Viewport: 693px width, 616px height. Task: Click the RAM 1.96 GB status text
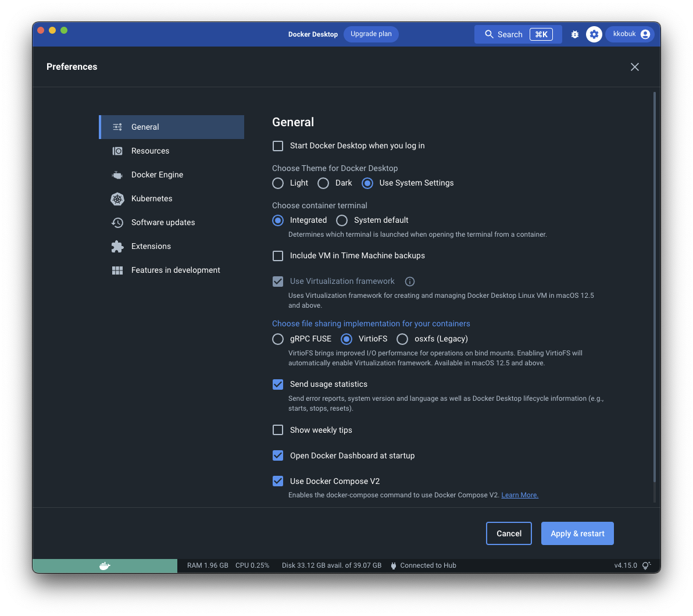click(x=208, y=565)
